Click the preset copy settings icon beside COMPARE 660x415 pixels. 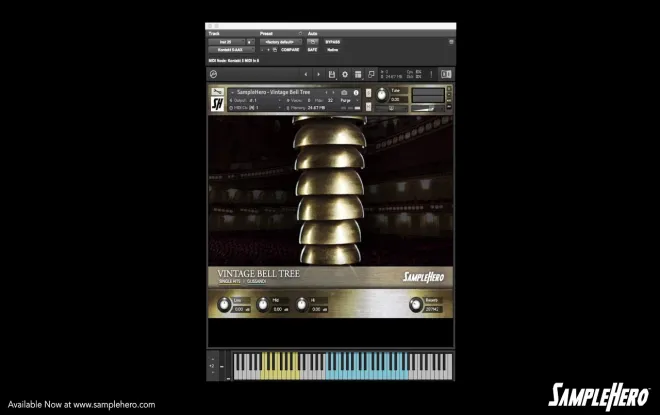tap(274, 50)
